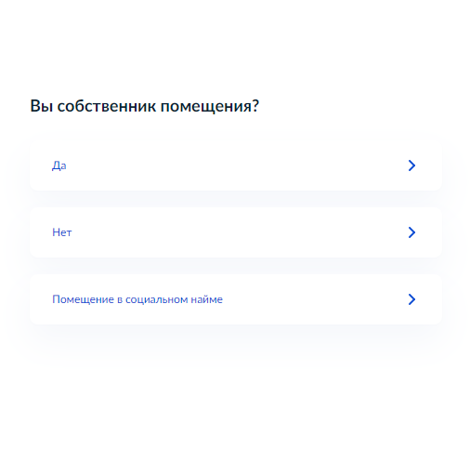Select the Нет answer option

click(236, 232)
